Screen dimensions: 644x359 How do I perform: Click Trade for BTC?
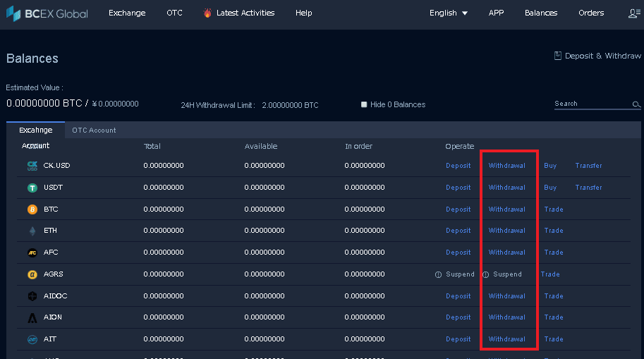pos(554,209)
